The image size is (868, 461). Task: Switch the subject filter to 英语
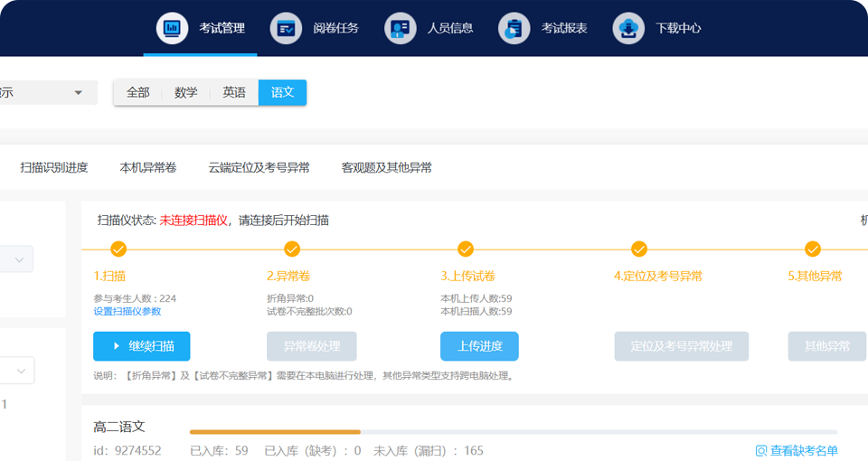pos(234,92)
